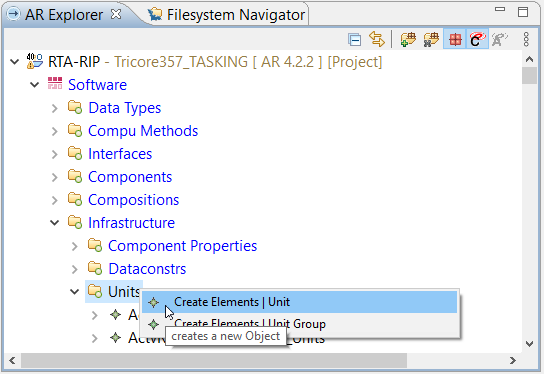Viewport: 544px width, 374px height.
Task: Click the horizontal scrollbar thumb
Action: point(214,360)
